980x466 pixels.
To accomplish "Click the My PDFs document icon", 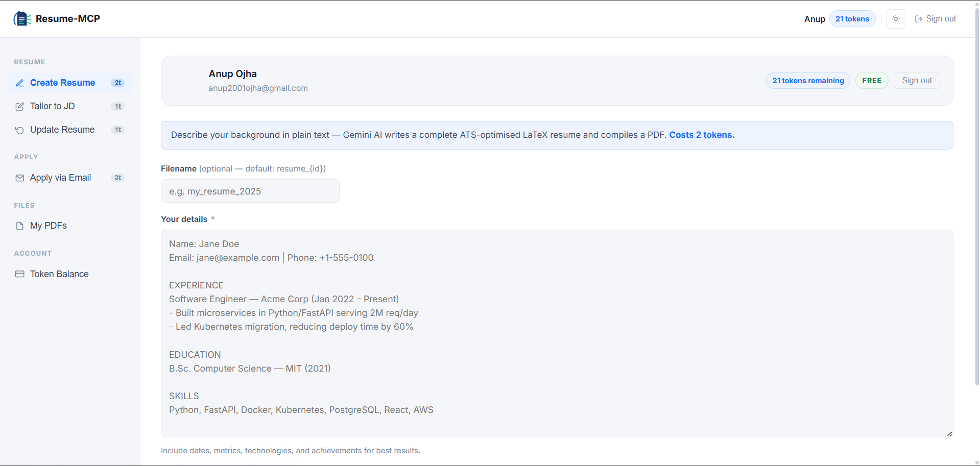I will (x=19, y=225).
